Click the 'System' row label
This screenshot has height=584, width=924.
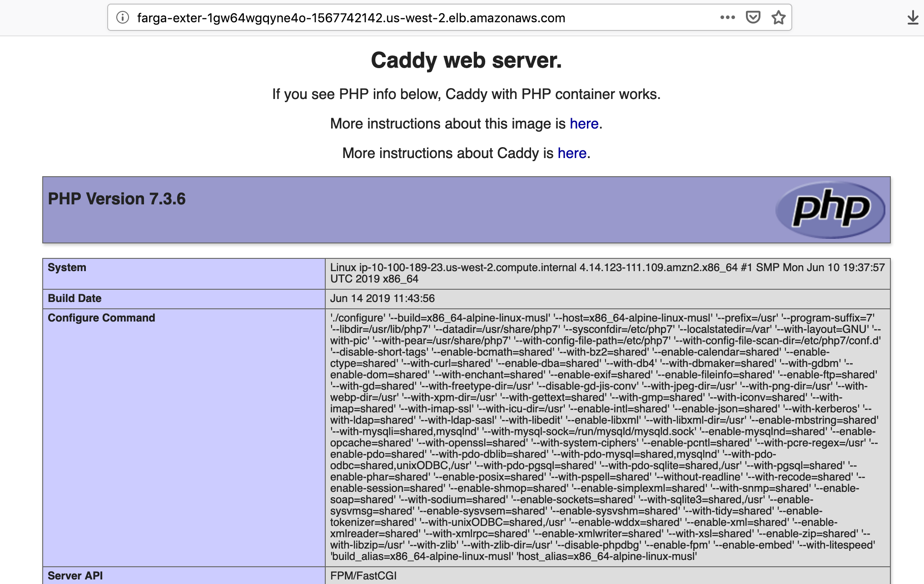tap(67, 267)
